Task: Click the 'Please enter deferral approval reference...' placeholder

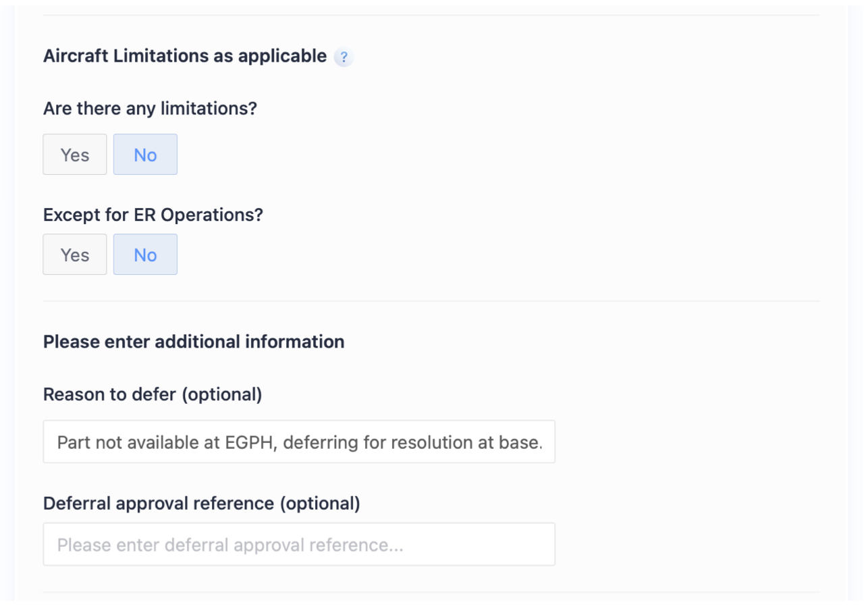Action: (x=229, y=545)
